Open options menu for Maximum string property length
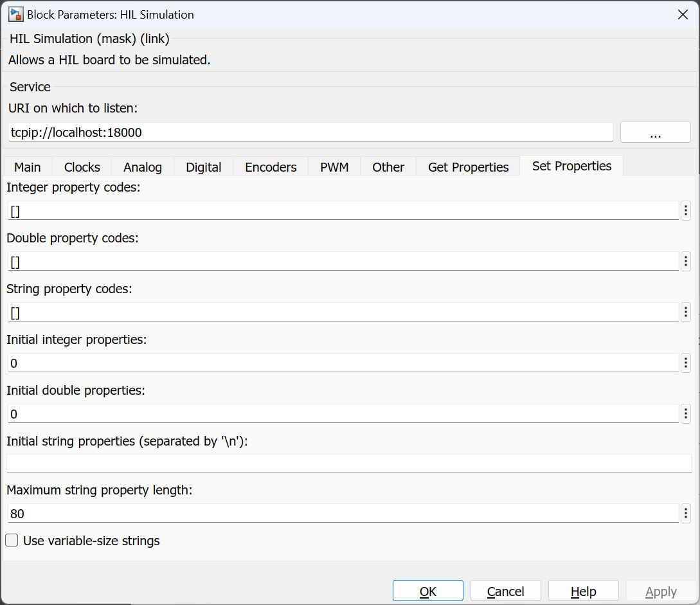700x605 pixels. point(685,514)
